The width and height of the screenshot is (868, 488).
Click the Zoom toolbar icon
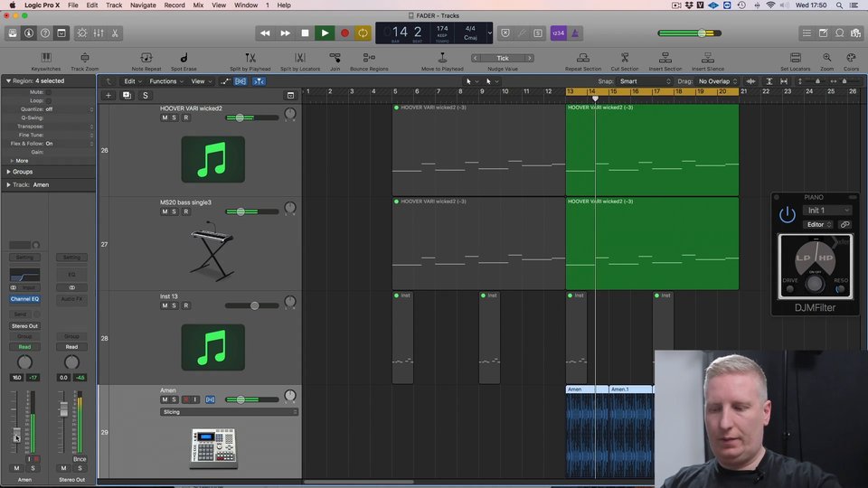(826, 58)
